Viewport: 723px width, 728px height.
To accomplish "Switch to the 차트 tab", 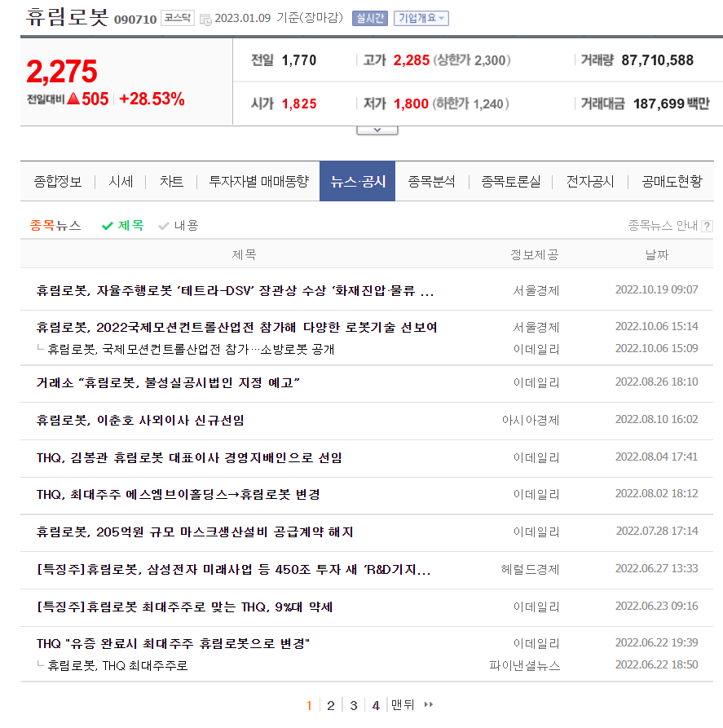I will (x=171, y=182).
